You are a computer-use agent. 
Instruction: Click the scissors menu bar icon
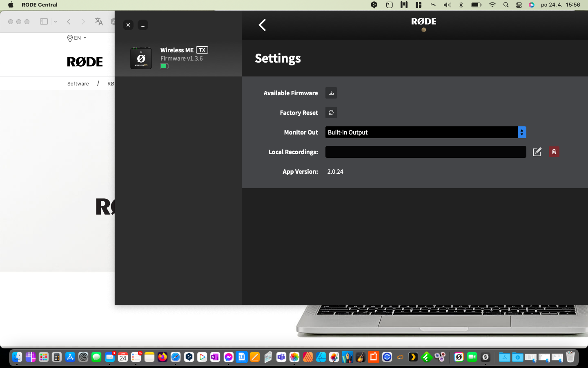click(x=433, y=5)
